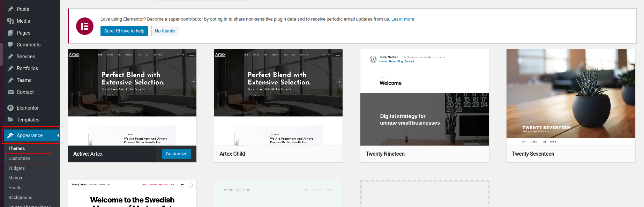Open Media via its sidebar icon
The width and height of the screenshot is (644, 207).
[x=10, y=21]
